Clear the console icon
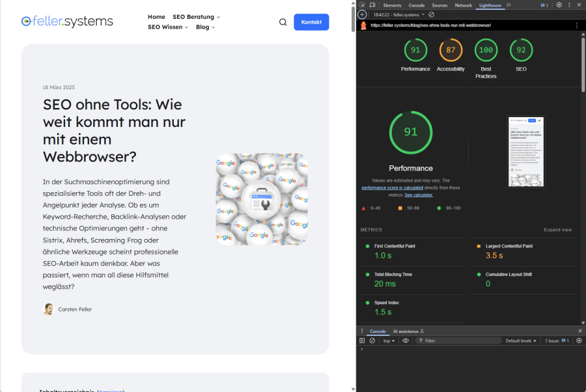This screenshot has width=586, height=392. [372, 341]
